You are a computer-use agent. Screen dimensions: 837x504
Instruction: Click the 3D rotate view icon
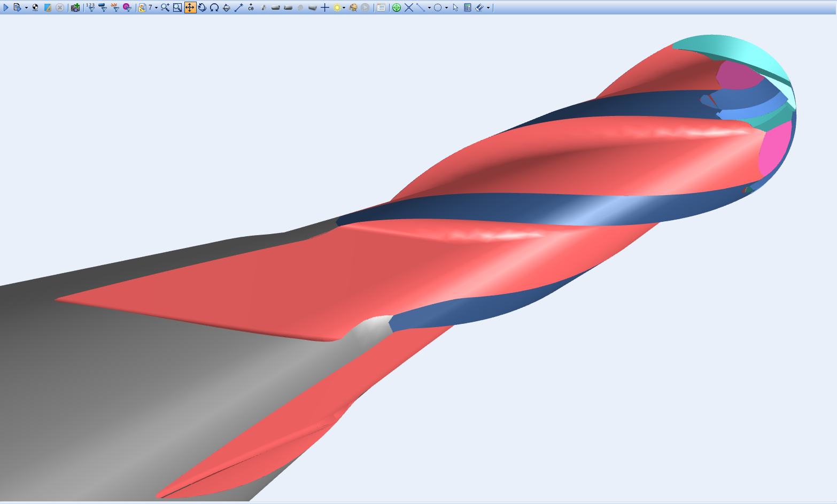pyautogui.click(x=202, y=7)
